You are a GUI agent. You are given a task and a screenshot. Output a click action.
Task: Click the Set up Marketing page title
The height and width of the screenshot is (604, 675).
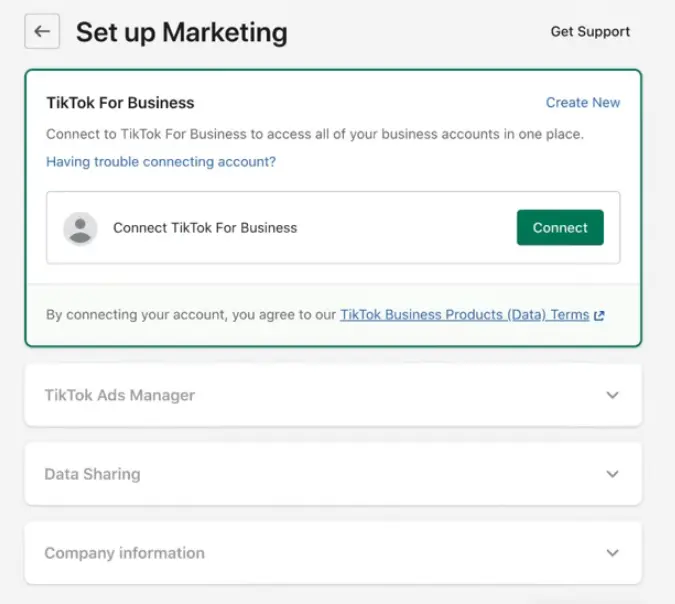181,32
